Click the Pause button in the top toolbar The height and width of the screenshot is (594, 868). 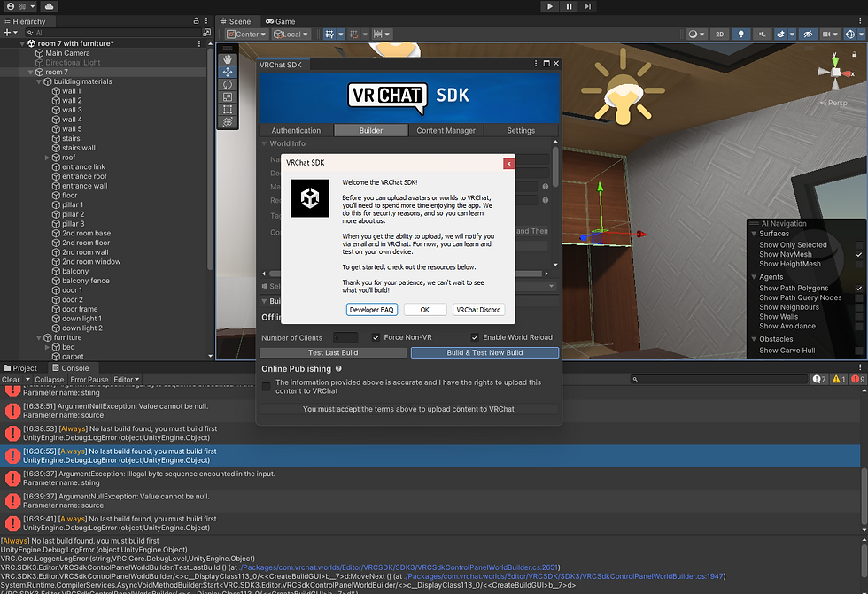pos(569,6)
